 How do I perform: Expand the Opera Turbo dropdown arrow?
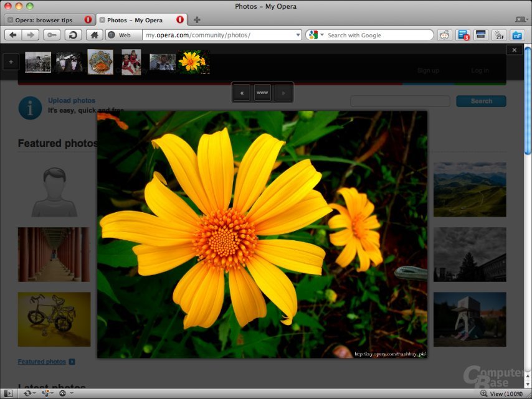pyautogui.click(x=72, y=393)
